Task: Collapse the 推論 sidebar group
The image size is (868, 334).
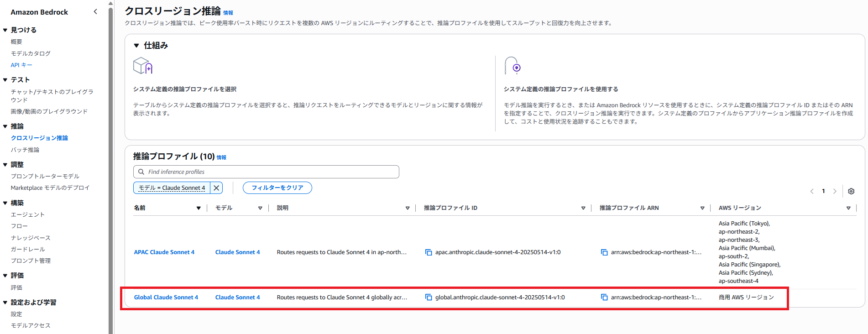Action: (x=5, y=126)
